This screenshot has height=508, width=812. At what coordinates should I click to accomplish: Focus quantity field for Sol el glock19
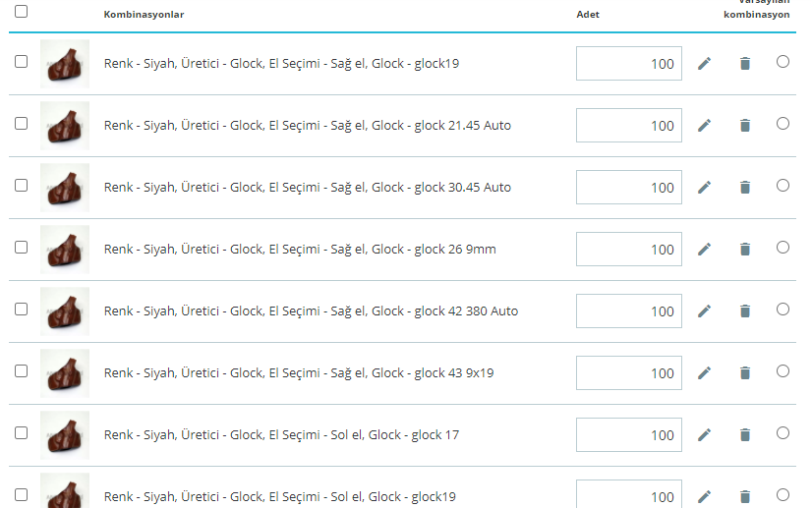click(629, 494)
